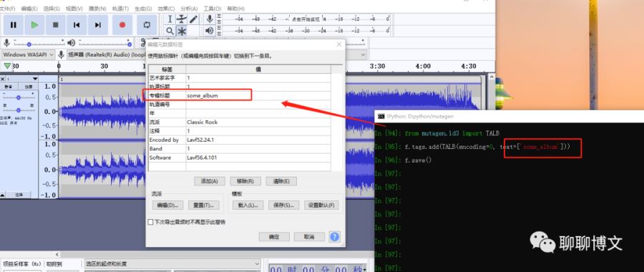Click the Pause transport button

coord(13,25)
